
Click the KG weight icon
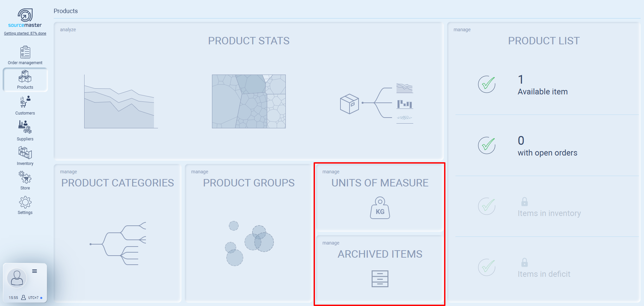[x=380, y=208]
